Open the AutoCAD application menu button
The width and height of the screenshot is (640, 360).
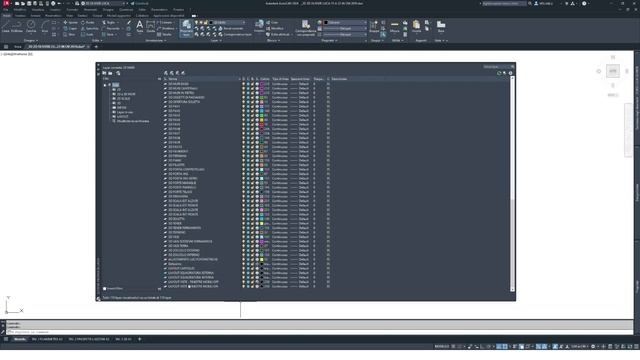pos(6,3)
